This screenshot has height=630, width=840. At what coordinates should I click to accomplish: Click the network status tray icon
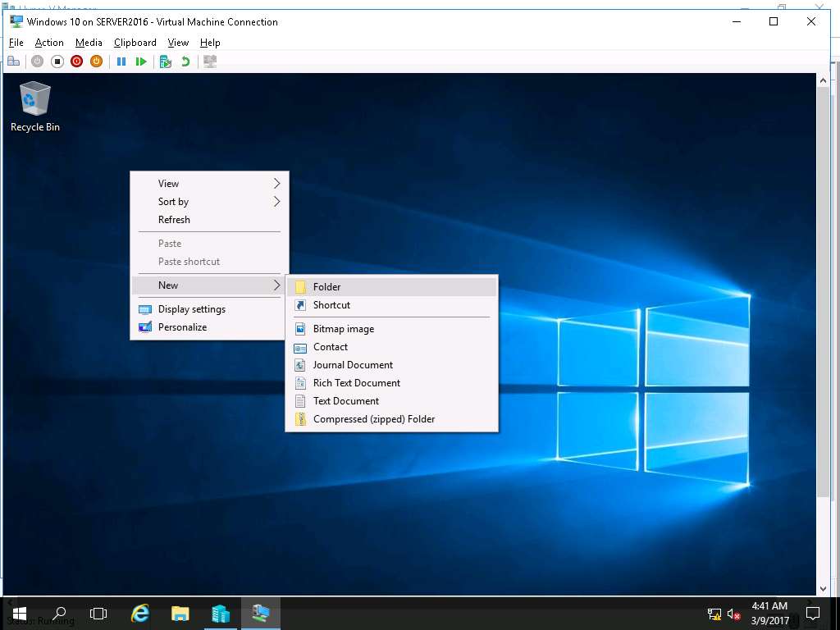[714, 614]
